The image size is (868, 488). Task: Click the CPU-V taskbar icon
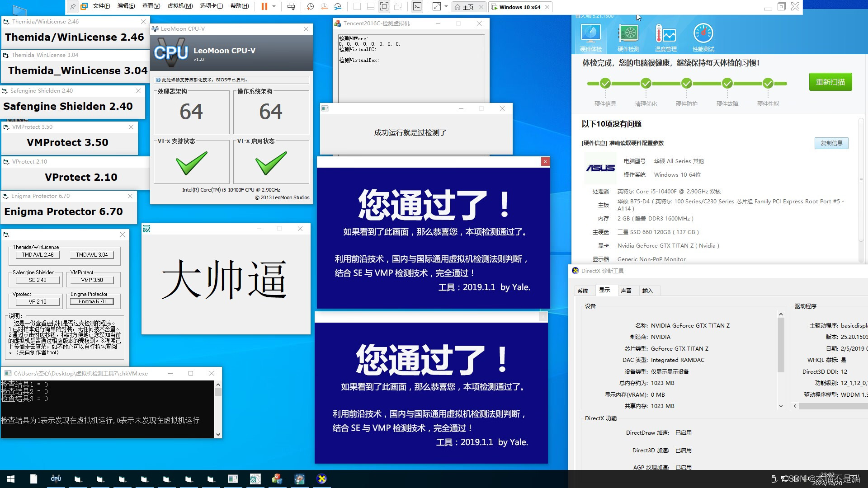tap(56, 479)
